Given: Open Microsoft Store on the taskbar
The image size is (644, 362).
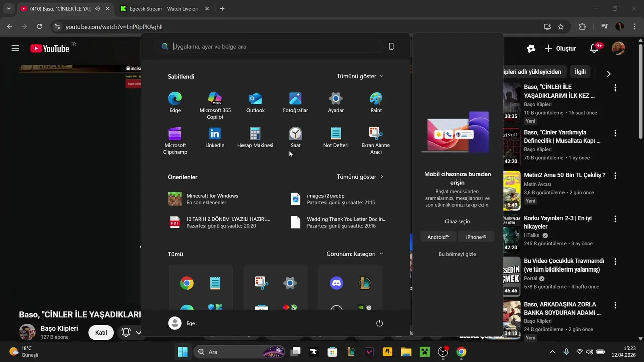Looking at the screenshot, I should click(x=332, y=352).
